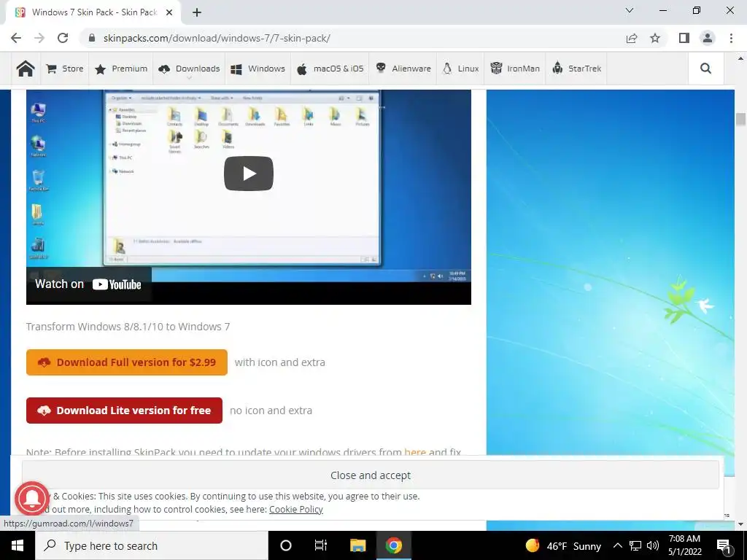Viewport: 747px width, 560px height.
Task: View site security lock information
Action: point(93,38)
